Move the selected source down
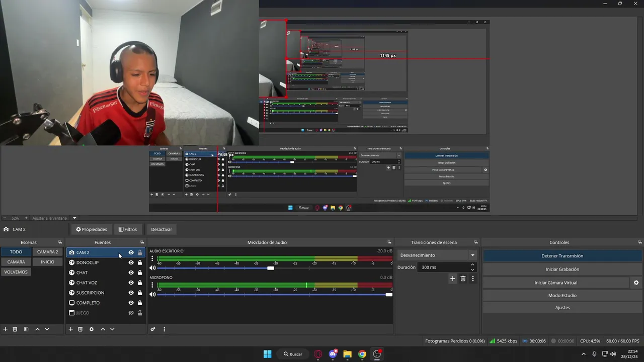 112,329
